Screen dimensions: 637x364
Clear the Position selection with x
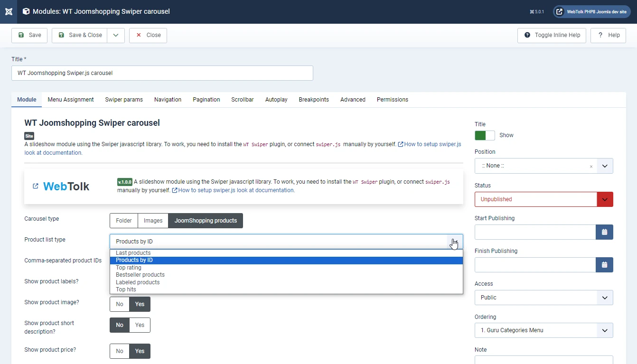(x=591, y=167)
